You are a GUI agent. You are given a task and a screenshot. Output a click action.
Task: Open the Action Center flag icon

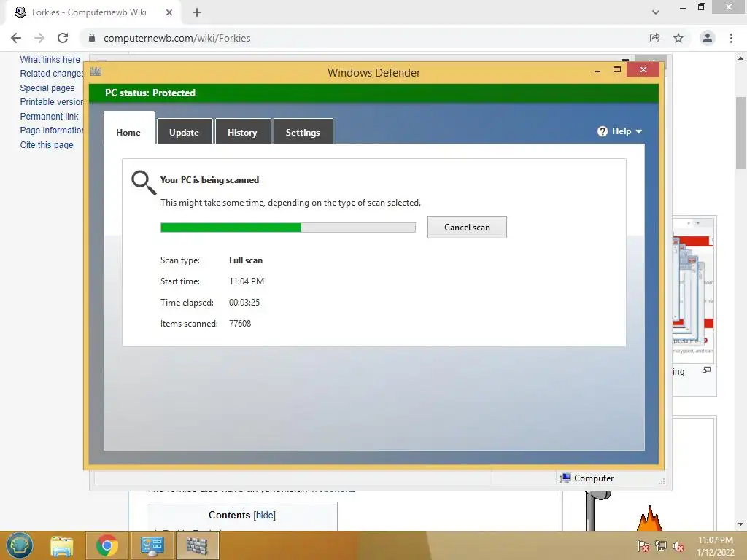tap(643, 545)
